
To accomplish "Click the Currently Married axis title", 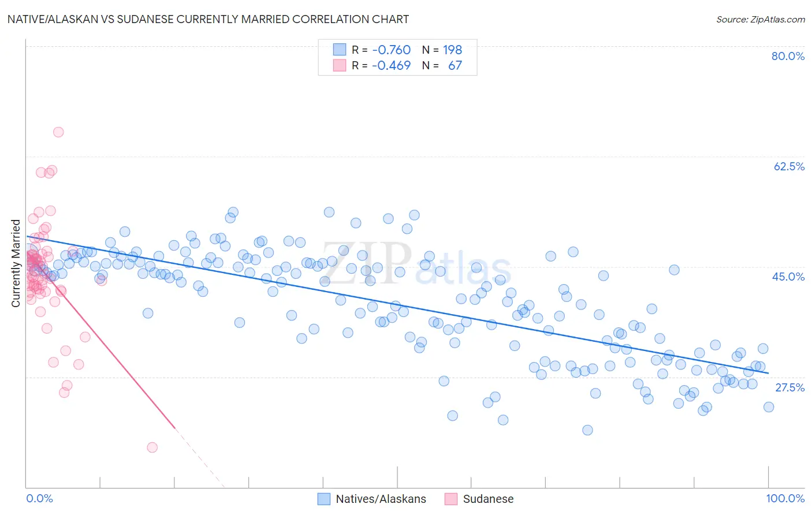I will coord(16,263).
